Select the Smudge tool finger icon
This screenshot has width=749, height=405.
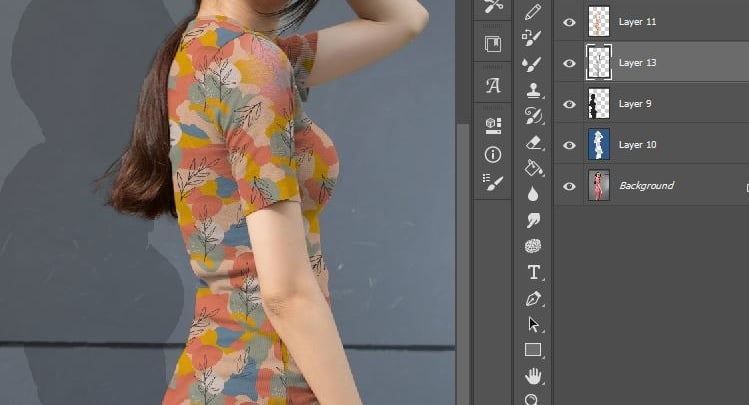pyautogui.click(x=533, y=220)
